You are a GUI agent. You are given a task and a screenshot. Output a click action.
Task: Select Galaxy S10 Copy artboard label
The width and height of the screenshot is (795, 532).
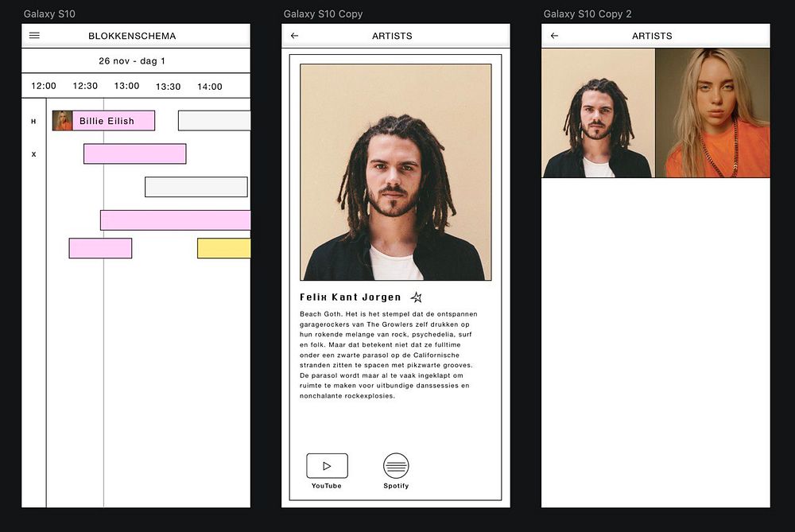323,14
